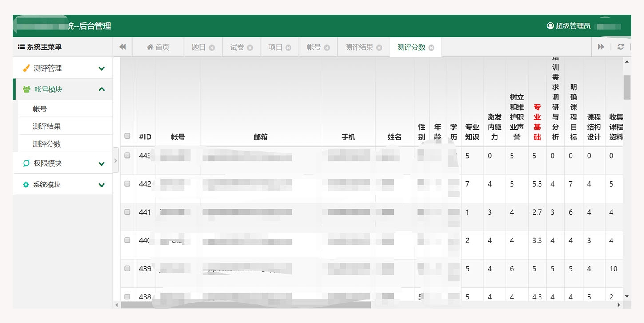644x323 pixels.
Task: Collapse sidebar using the small arrow handle
Action: pos(116,160)
